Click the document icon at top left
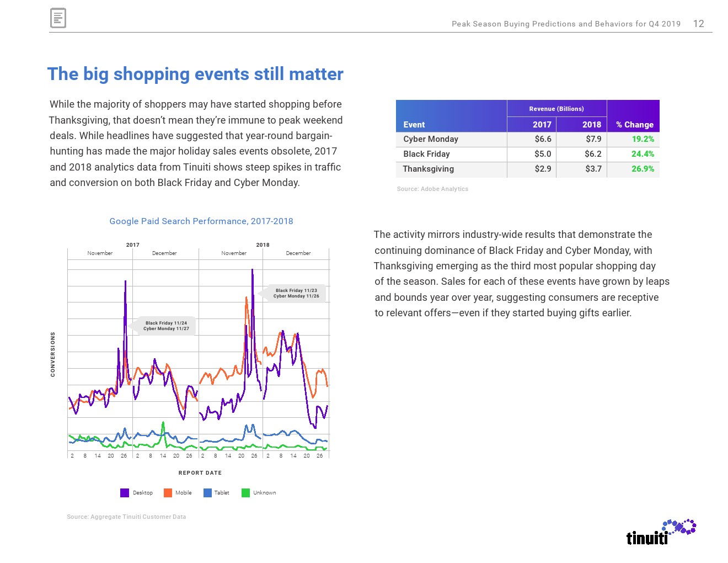The image size is (728, 563). 58,18
